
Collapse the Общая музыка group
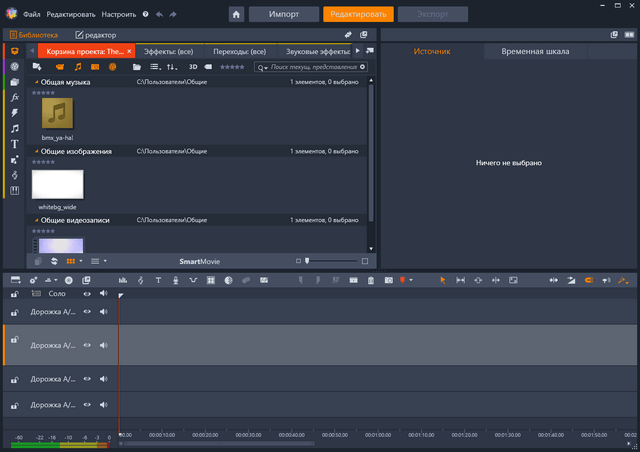36,82
